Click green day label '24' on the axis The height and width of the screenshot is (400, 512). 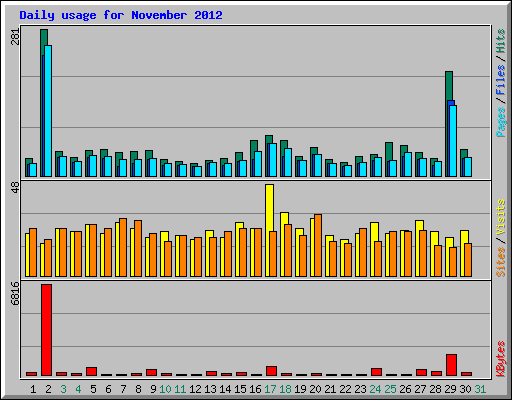375,389
